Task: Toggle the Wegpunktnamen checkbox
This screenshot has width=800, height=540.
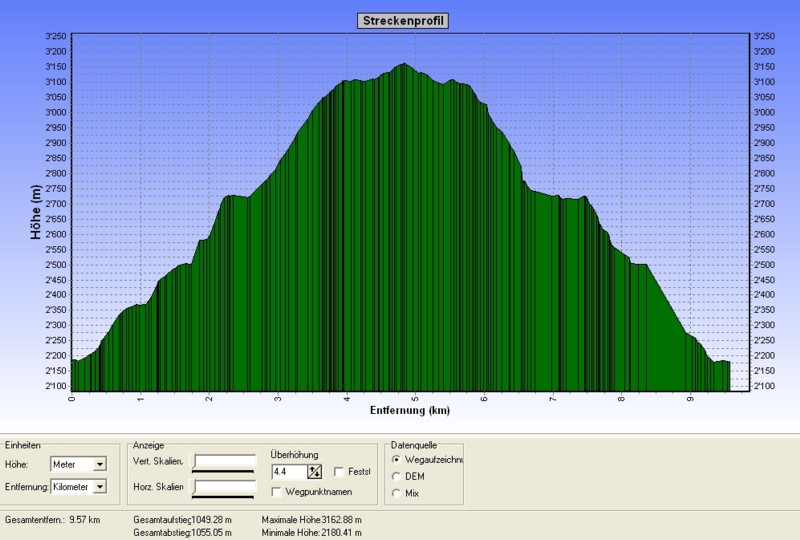Action: point(277,491)
